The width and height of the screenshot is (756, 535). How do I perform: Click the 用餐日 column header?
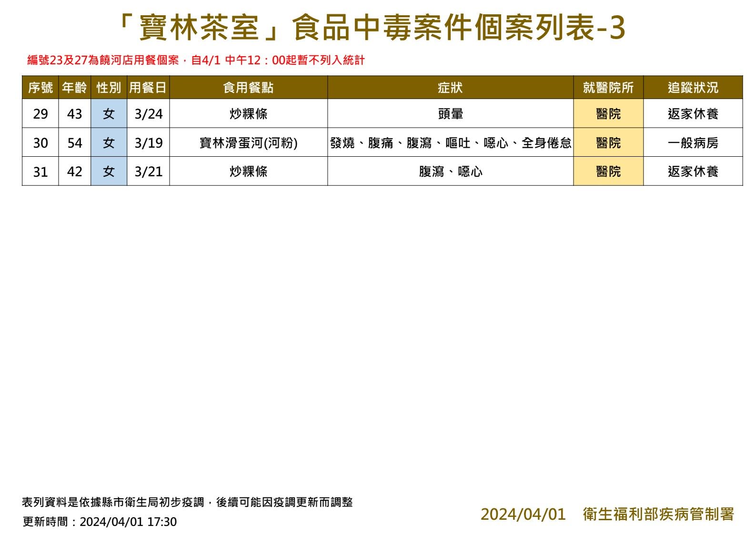click(148, 87)
